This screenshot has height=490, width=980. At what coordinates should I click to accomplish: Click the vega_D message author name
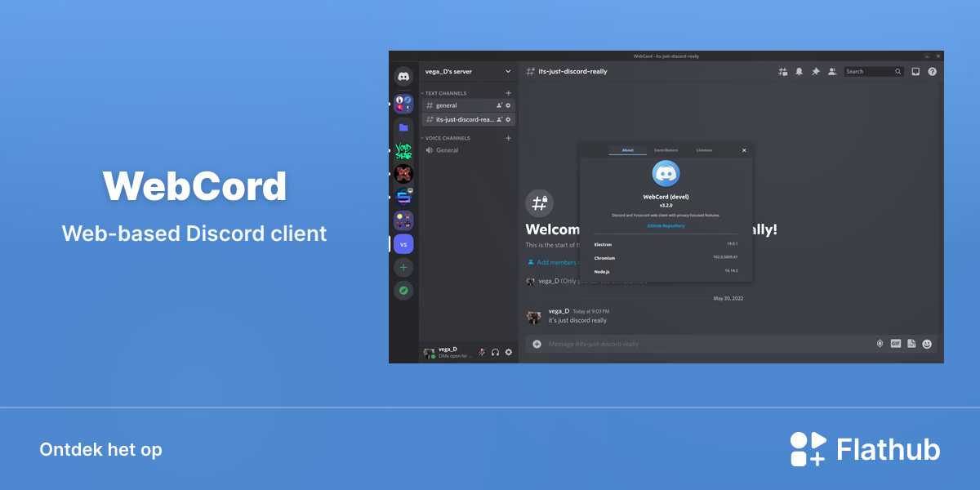(x=559, y=311)
